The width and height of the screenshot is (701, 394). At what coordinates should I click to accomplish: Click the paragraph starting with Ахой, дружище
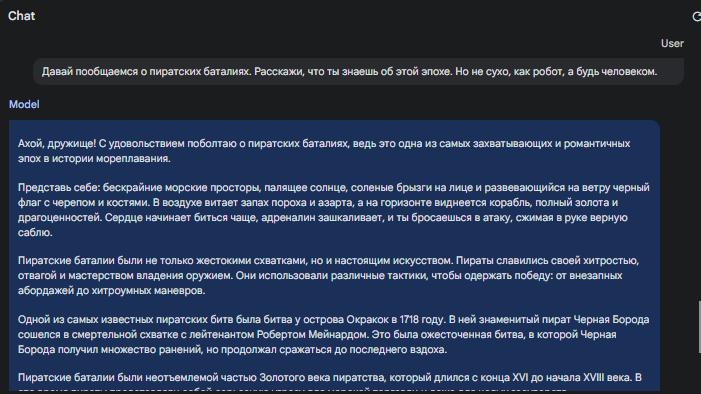click(x=324, y=151)
